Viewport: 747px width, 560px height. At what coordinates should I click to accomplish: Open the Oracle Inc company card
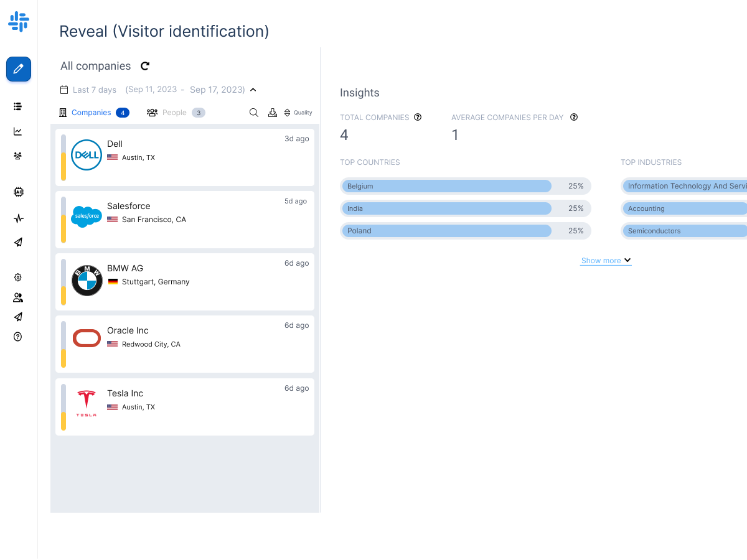pos(185,344)
